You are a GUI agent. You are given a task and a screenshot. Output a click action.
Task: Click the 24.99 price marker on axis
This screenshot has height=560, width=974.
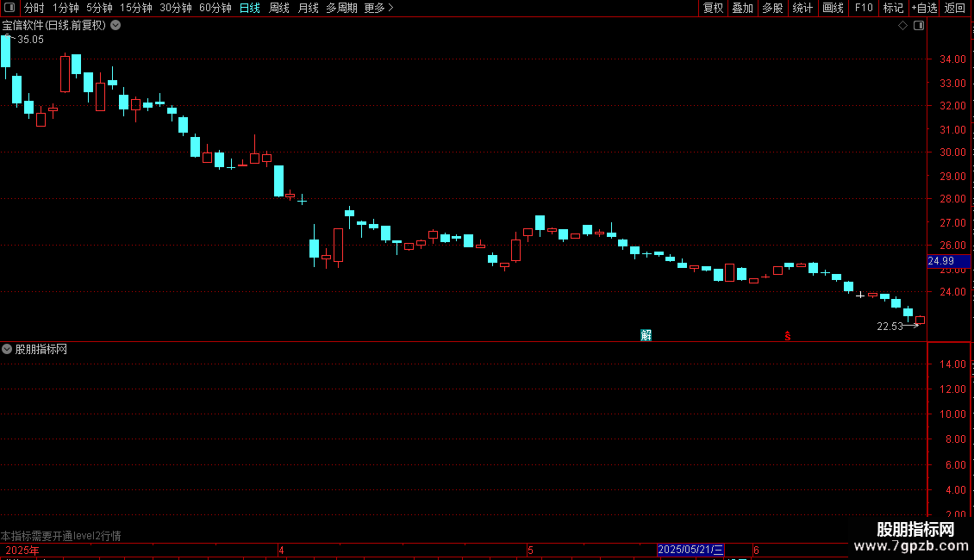(x=948, y=261)
